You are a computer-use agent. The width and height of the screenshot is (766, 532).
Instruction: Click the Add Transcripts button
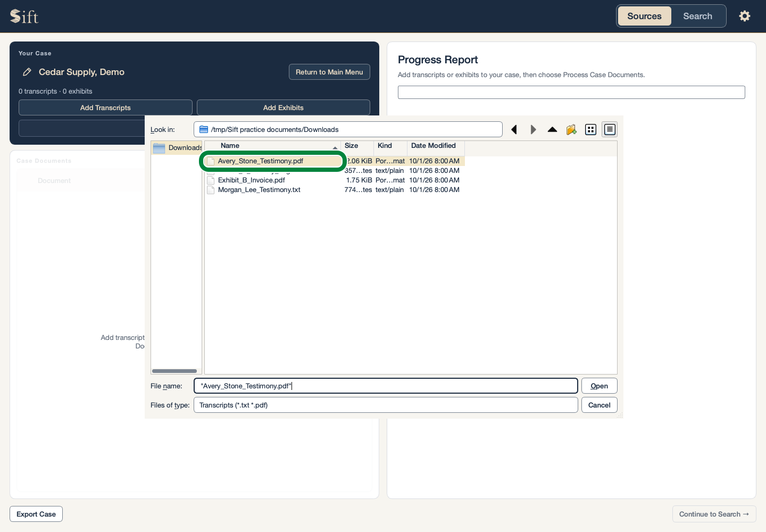[x=105, y=107]
